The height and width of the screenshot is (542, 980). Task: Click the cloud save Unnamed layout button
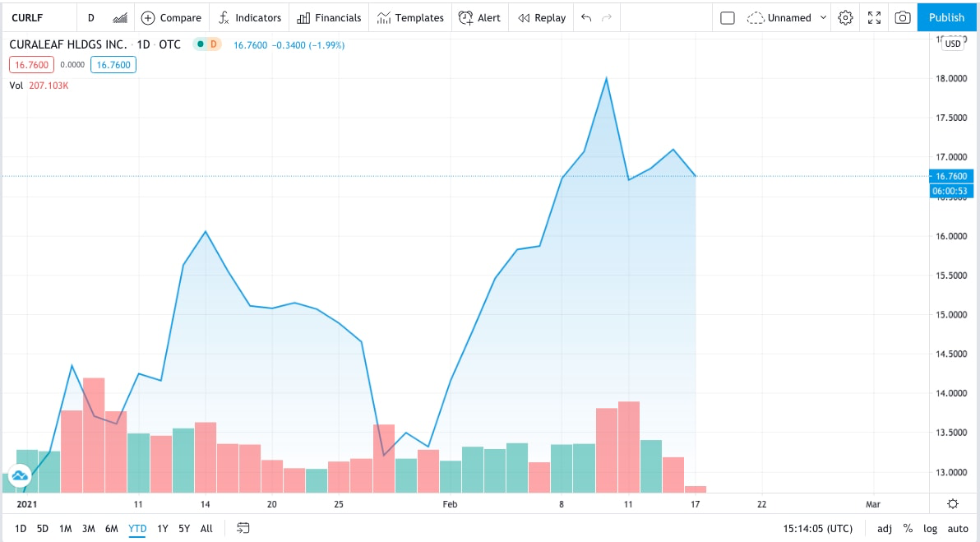click(779, 18)
